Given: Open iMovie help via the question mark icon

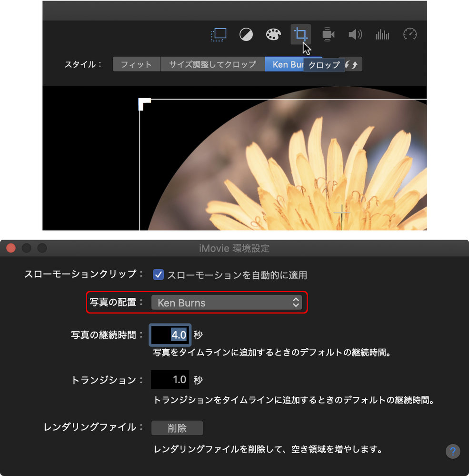Looking at the screenshot, I should coord(453,451).
